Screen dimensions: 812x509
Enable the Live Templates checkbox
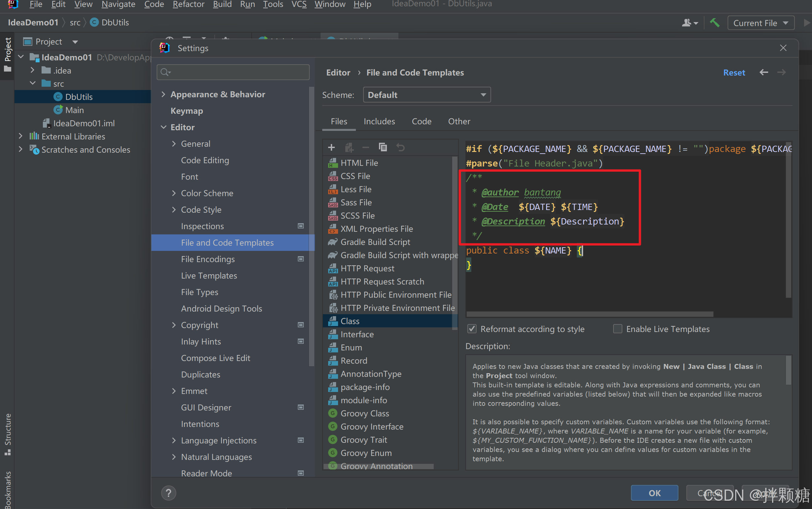coord(618,329)
